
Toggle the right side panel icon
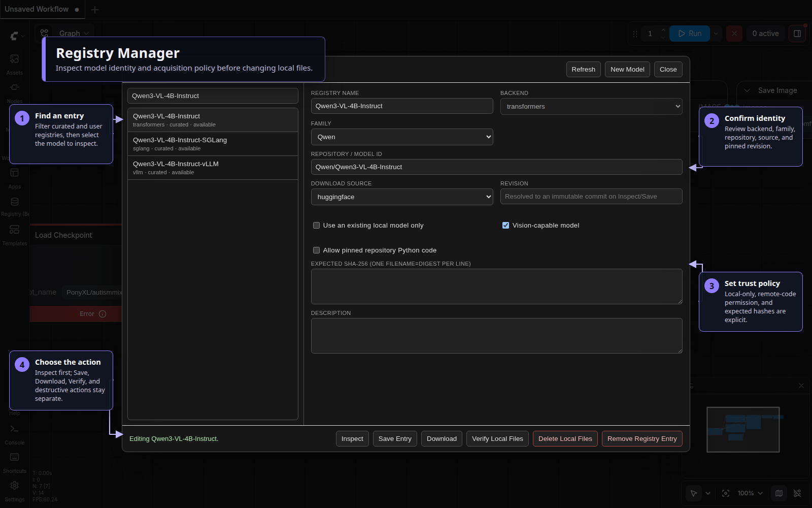[797, 34]
